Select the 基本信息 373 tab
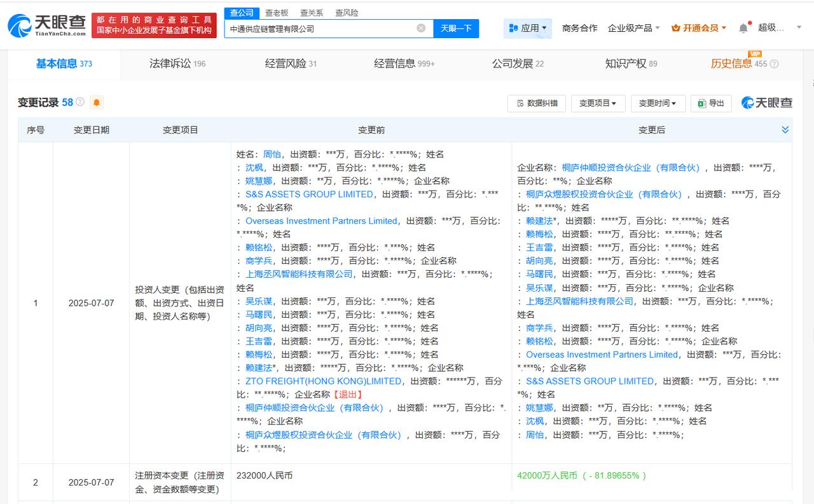This screenshot has width=814, height=504. [64, 64]
